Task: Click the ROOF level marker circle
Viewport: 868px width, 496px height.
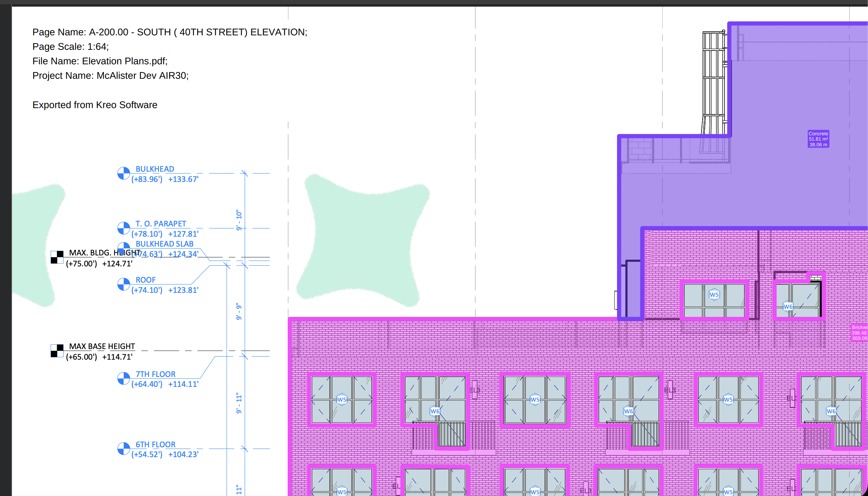Action: tap(124, 284)
